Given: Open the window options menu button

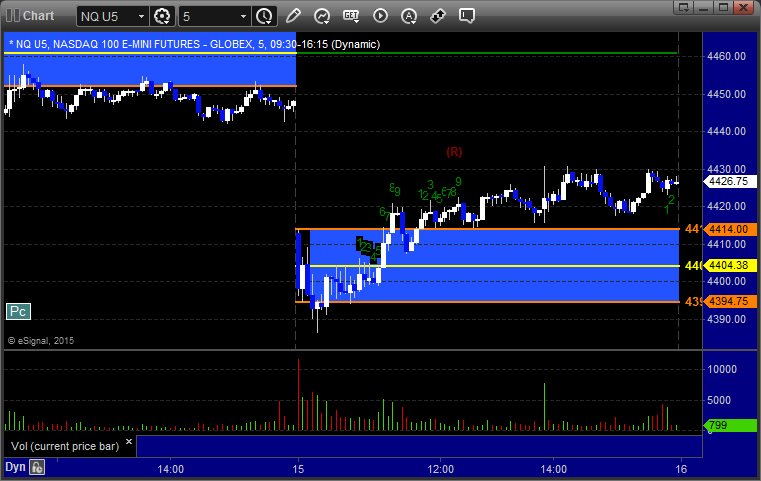Looking at the screenshot, I should 683,7.
